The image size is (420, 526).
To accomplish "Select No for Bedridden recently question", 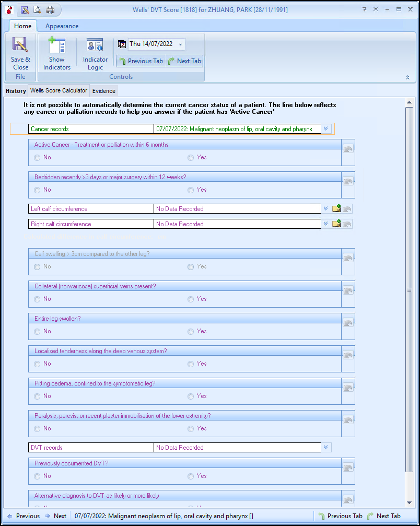I will coord(37,190).
